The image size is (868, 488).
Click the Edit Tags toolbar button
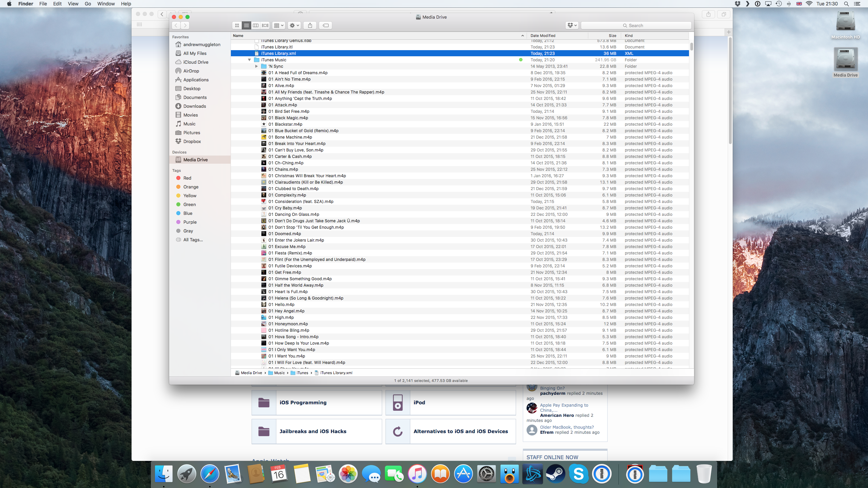coord(325,25)
